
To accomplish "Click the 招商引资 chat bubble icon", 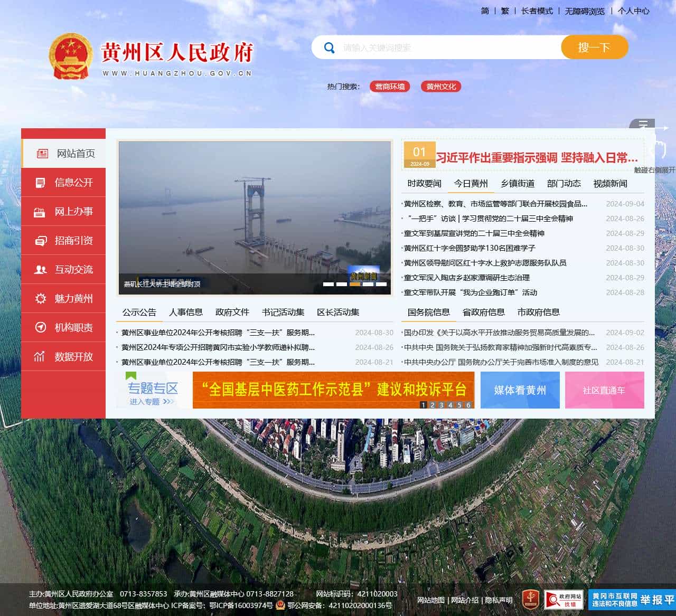I will point(41,241).
